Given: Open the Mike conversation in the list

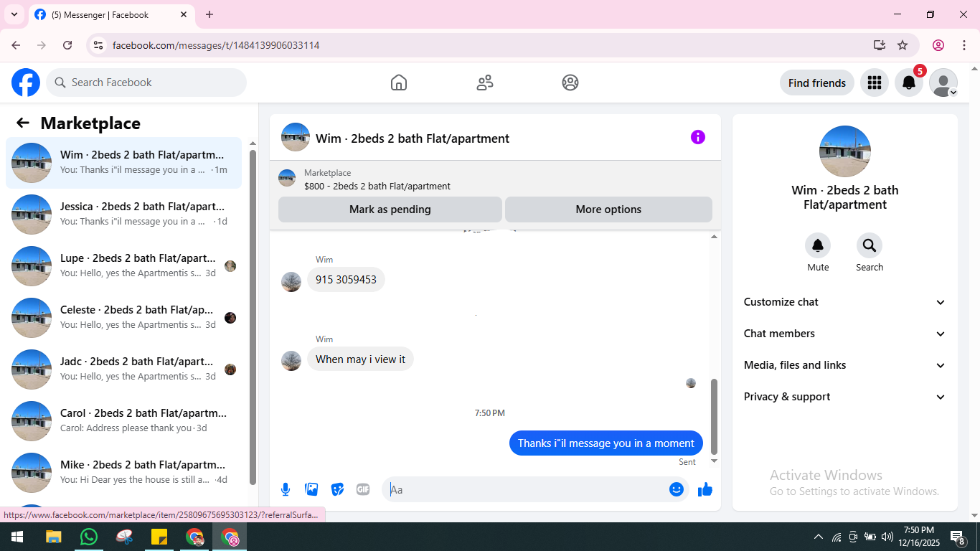Looking at the screenshot, I should pyautogui.click(x=123, y=473).
